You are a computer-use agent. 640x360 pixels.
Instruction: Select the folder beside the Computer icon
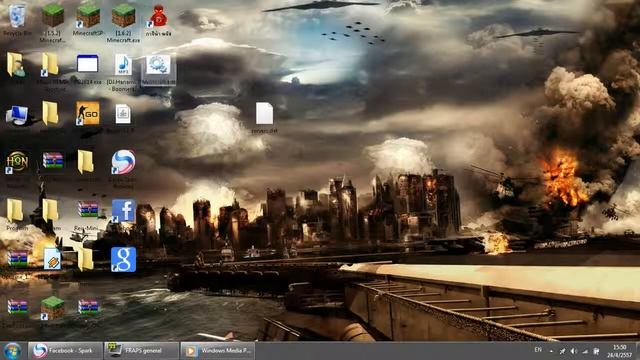point(50,113)
